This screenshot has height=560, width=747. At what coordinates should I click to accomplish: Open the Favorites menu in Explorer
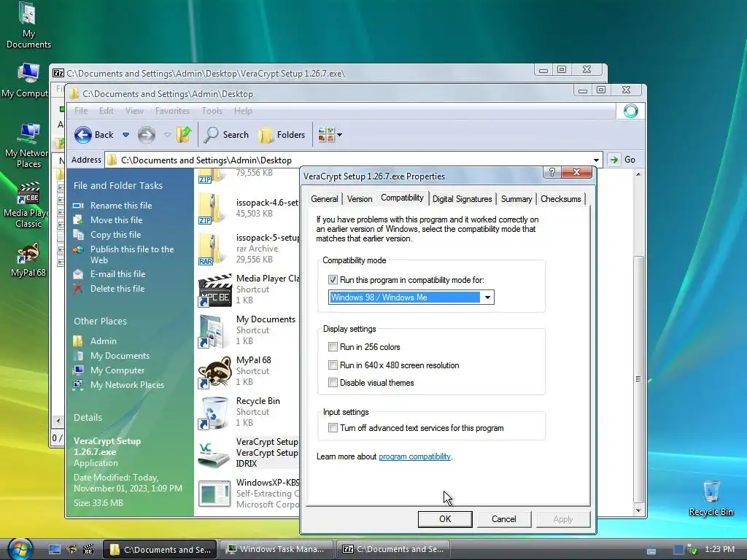172,111
